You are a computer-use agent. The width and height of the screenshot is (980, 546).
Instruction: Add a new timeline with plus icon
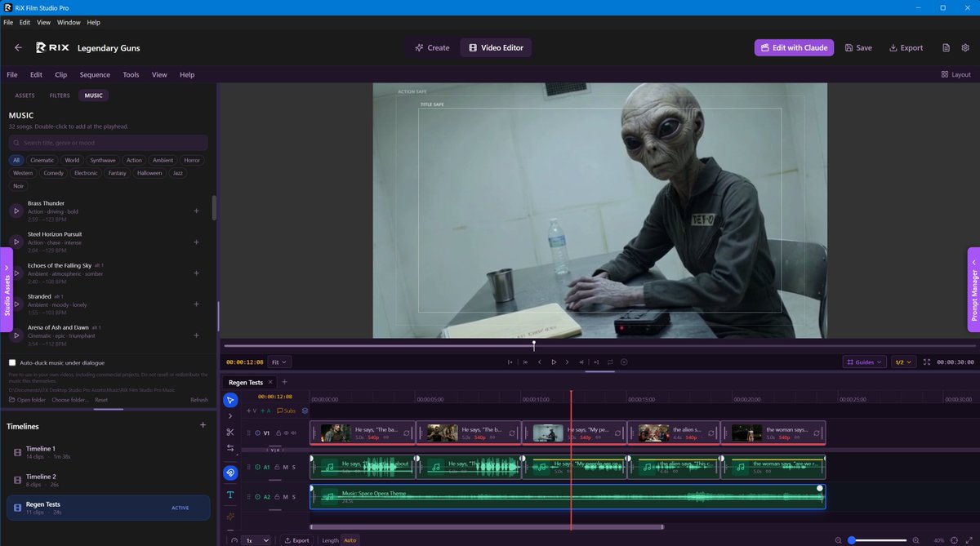pyautogui.click(x=203, y=425)
